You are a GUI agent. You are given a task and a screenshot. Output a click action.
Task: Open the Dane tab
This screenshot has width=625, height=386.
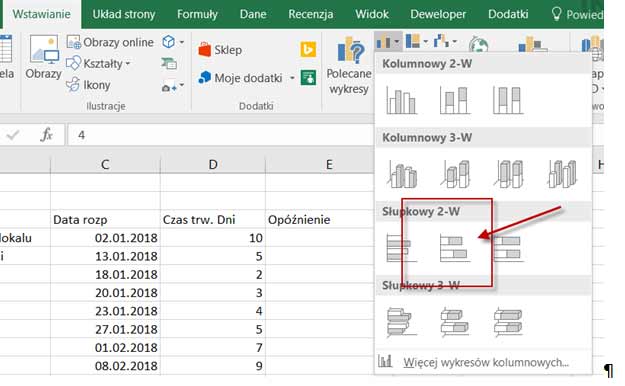[253, 14]
